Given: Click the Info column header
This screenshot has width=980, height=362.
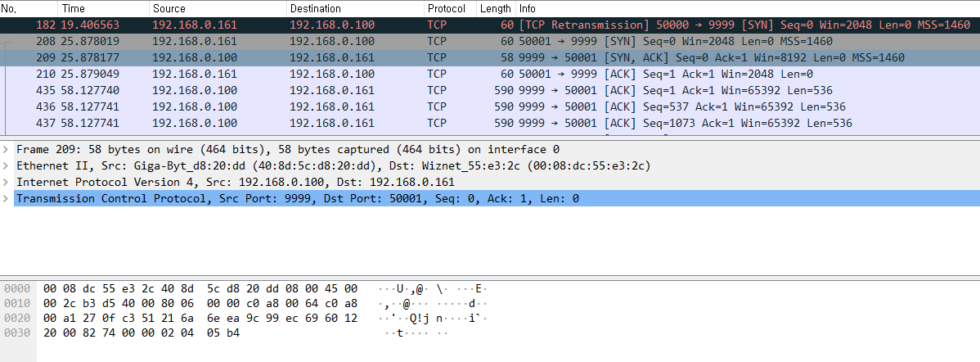Looking at the screenshot, I should point(748,9).
